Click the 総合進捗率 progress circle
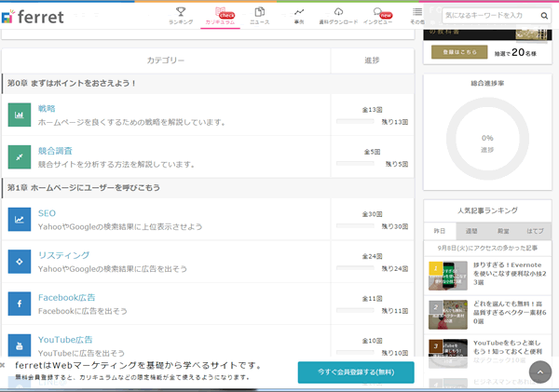This screenshot has width=559, height=392. [487, 139]
